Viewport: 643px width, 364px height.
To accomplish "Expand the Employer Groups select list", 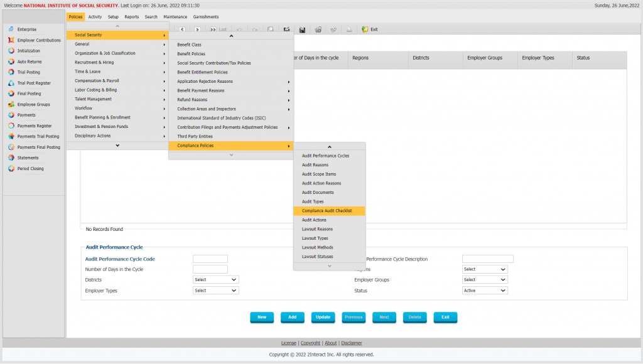I will point(485,279).
